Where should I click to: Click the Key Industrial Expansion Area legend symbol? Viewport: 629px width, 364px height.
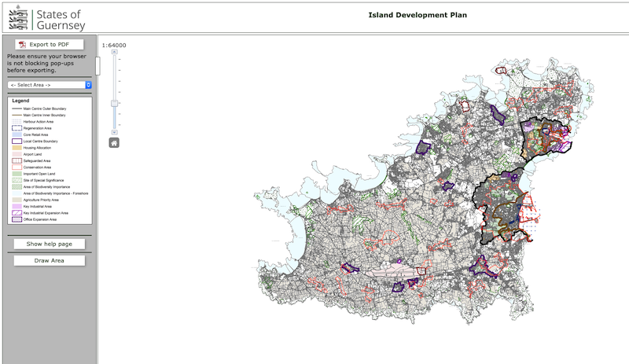[17, 213]
